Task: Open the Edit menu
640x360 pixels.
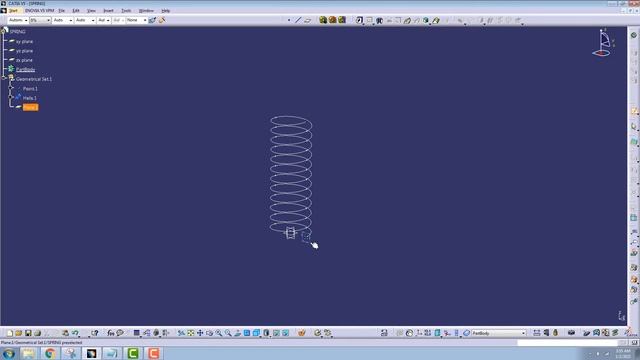Action: 76,11
